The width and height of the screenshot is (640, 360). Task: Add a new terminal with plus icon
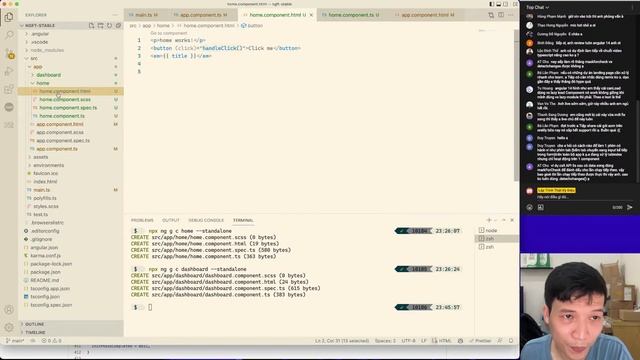pyautogui.click(x=489, y=220)
